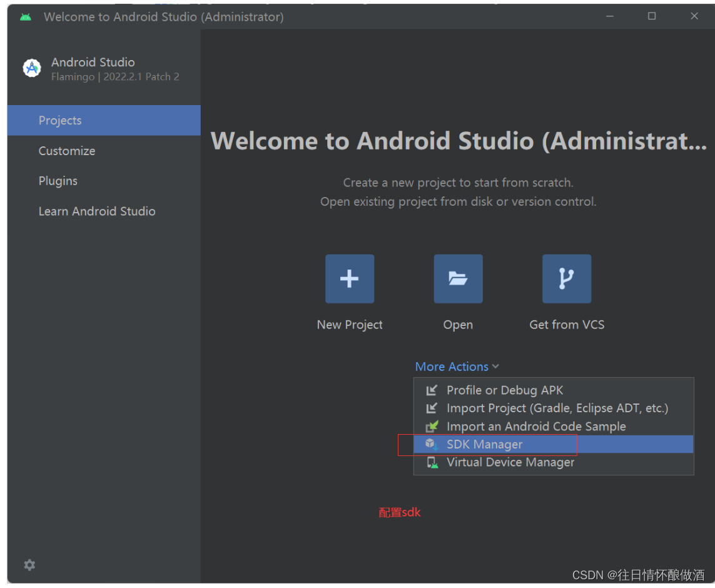This screenshot has width=715, height=588.
Task: Click the SDK Manager cube icon
Action: (x=432, y=444)
